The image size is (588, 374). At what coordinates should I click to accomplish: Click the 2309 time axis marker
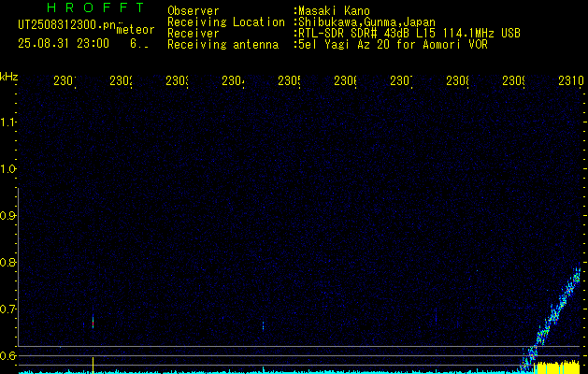click(513, 80)
